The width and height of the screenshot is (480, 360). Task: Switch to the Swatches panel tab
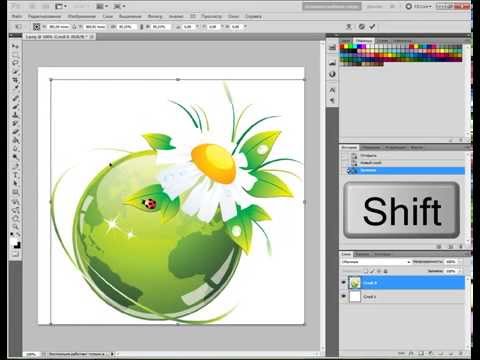tap(363, 41)
